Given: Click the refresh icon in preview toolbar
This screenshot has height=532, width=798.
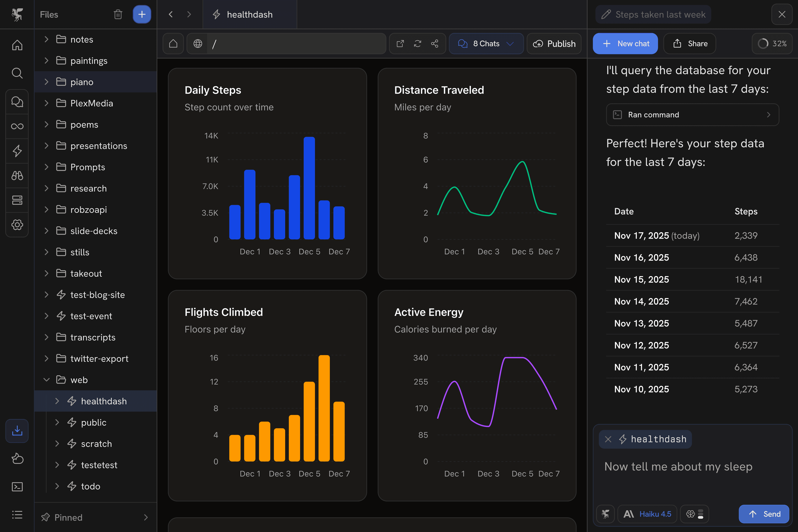Looking at the screenshot, I should coord(417,44).
